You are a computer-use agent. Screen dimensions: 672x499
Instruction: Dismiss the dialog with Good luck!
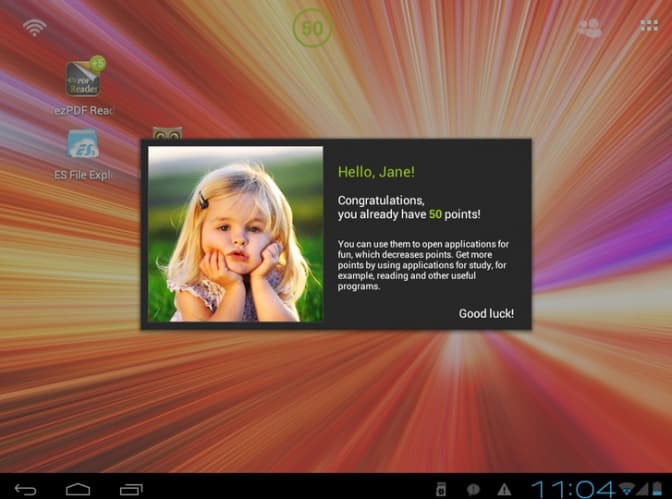click(486, 313)
